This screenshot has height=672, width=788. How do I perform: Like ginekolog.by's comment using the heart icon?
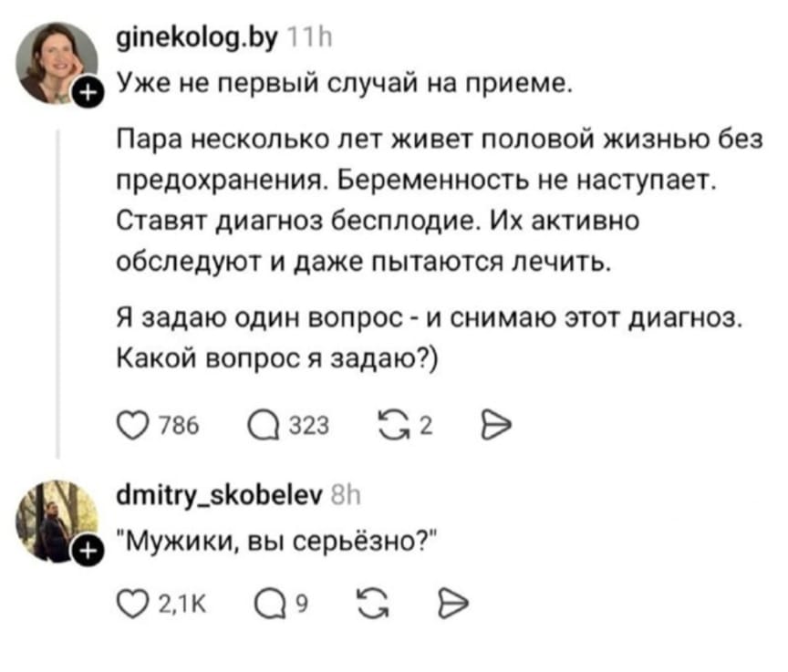[x=132, y=423]
